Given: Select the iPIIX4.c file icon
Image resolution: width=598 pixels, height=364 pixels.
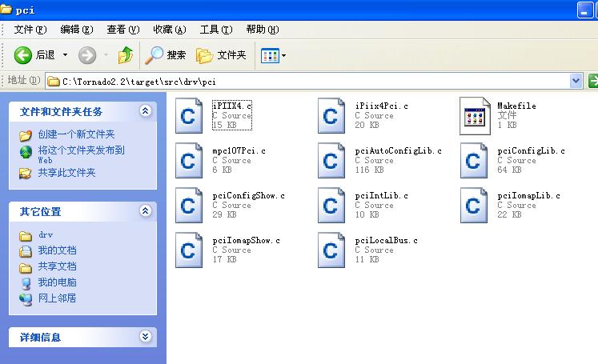Looking at the screenshot, I should (x=189, y=116).
